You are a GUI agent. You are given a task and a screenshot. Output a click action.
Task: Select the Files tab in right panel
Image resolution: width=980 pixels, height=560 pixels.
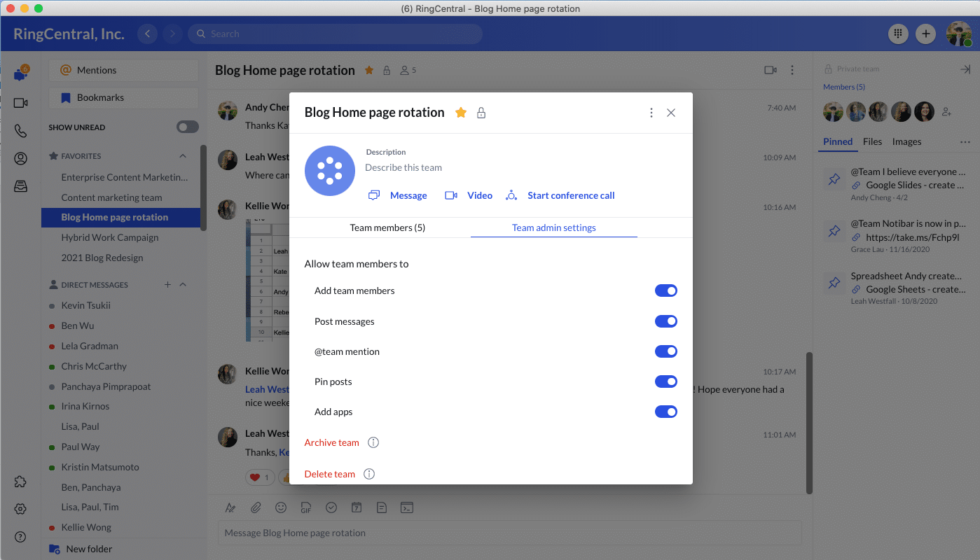(872, 141)
